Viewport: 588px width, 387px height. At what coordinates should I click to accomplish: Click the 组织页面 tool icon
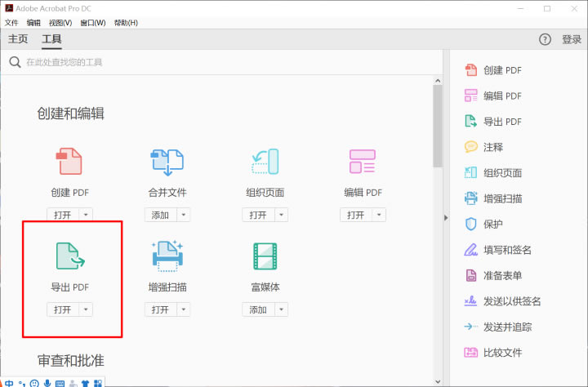[x=265, y=162]
